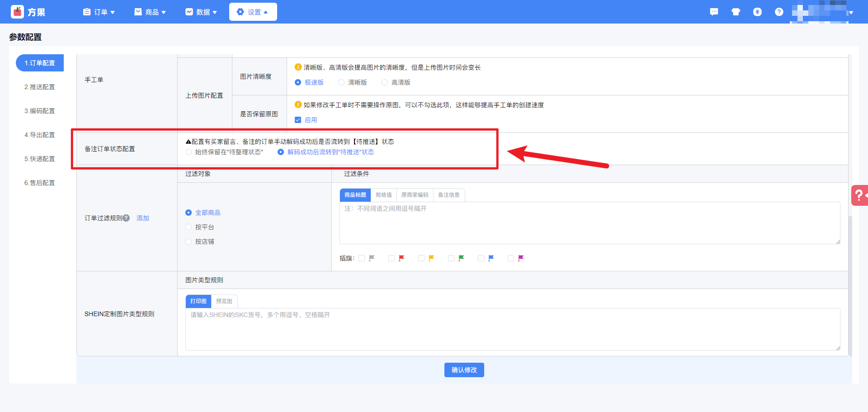Open the messages chat bubble icon
Image resolution: width=868 pixels, height=412 pixels.
(714, 12)
